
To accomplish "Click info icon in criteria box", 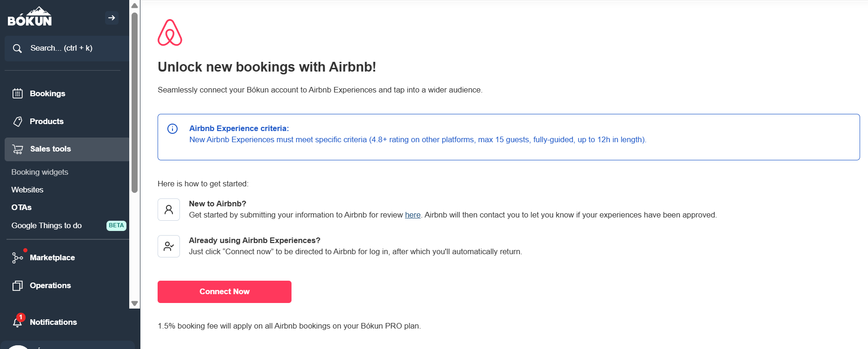I will tap(172, 129).
